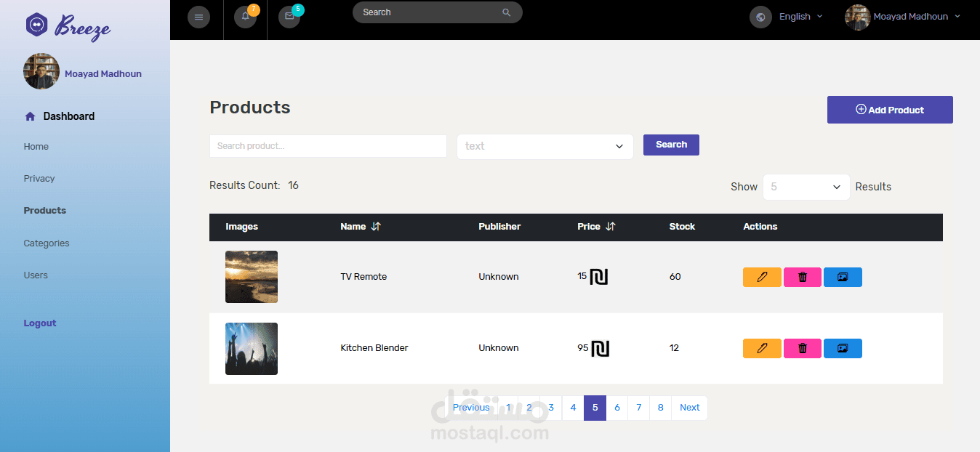
Task: Click the Dashboard home icon in sidebar
Action: pos(30,116)
